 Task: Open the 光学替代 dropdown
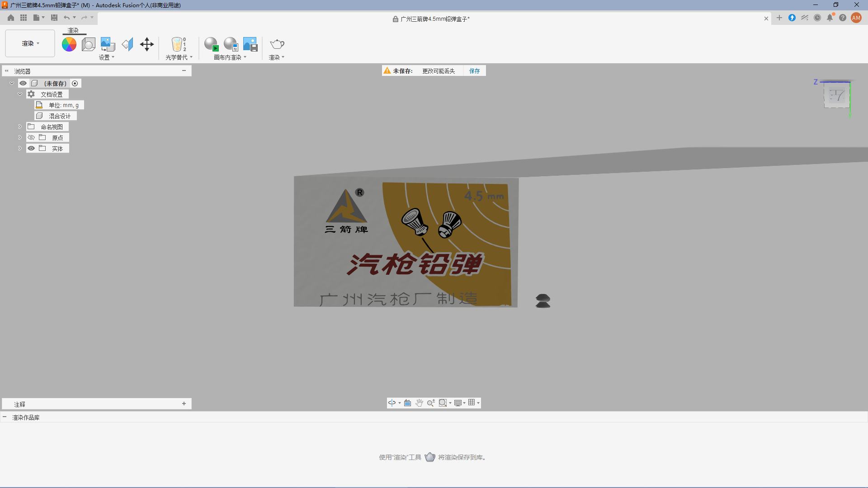[179, 57]
